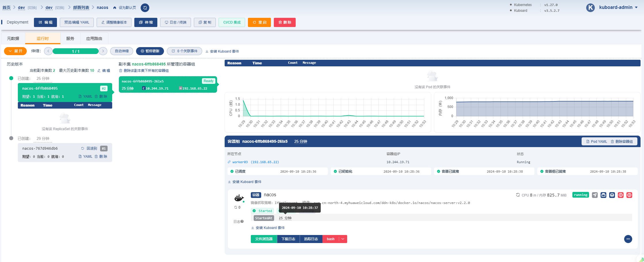Screen dimensions: 644x262
Task: Click the 复制 Deployment button
Action: pos(205,22)
